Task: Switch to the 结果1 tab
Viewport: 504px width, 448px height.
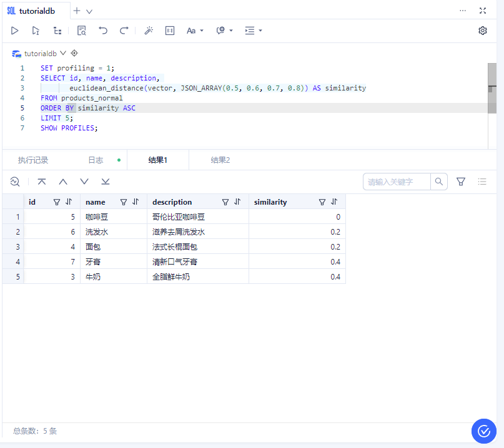Action: (x=157, y=160)
